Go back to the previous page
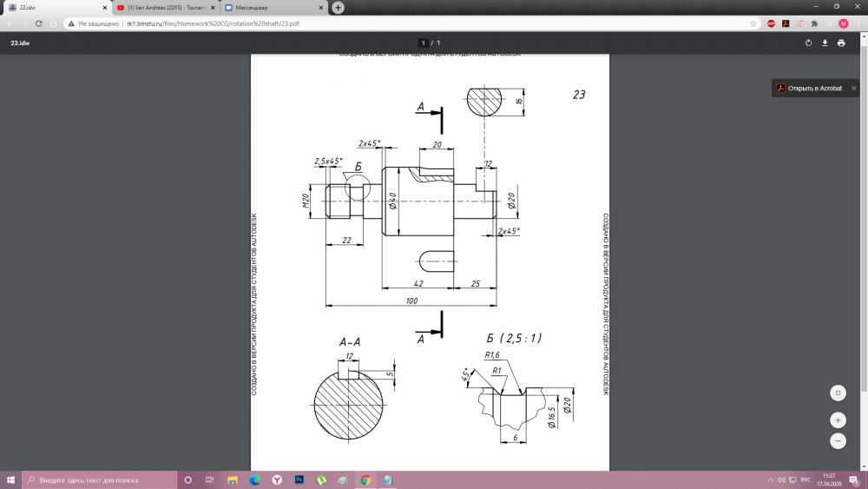The height and width of the screenshot is (489, 868). [x=10, y=23]
